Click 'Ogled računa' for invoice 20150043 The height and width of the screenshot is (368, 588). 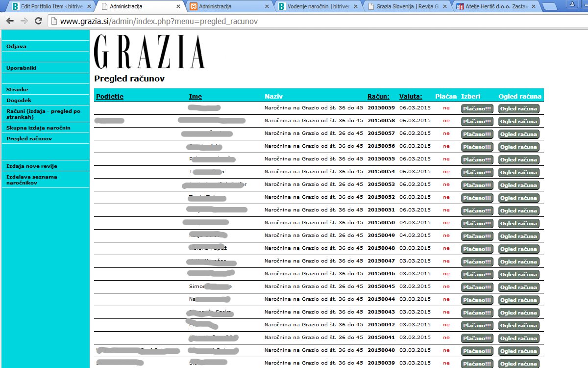coord(519,313)
